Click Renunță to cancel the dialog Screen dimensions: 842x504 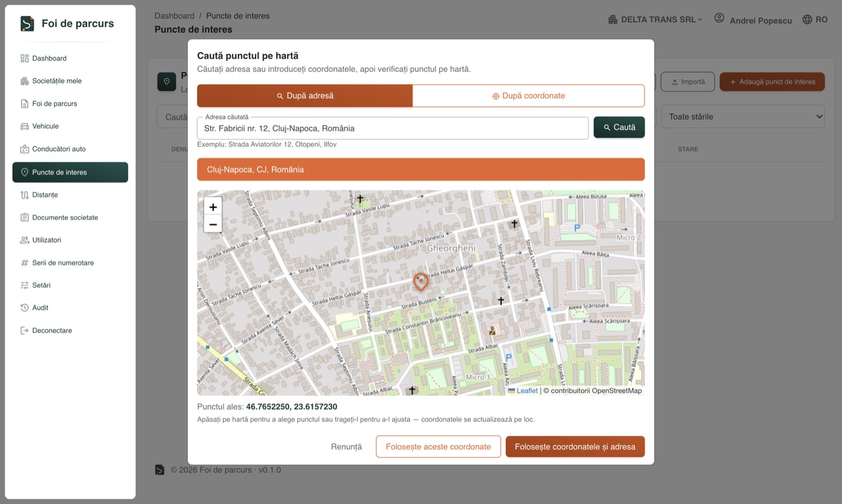[346, 447]
